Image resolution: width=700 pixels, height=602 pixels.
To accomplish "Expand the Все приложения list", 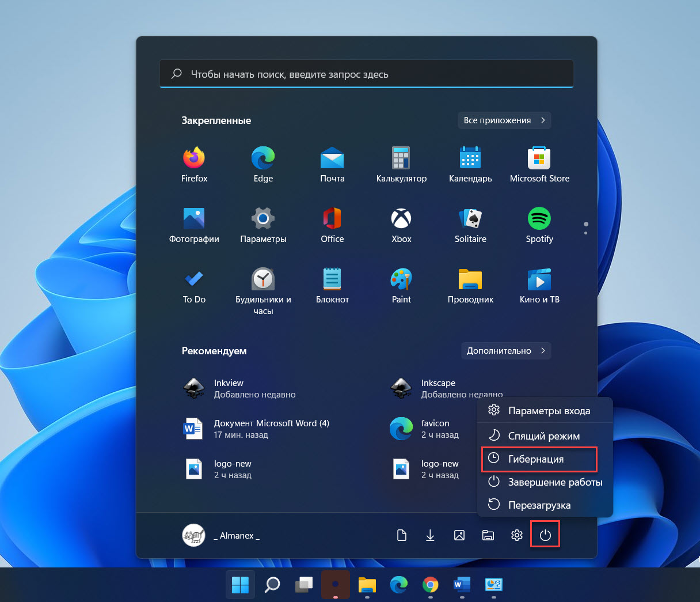I will tap(504, 120).
